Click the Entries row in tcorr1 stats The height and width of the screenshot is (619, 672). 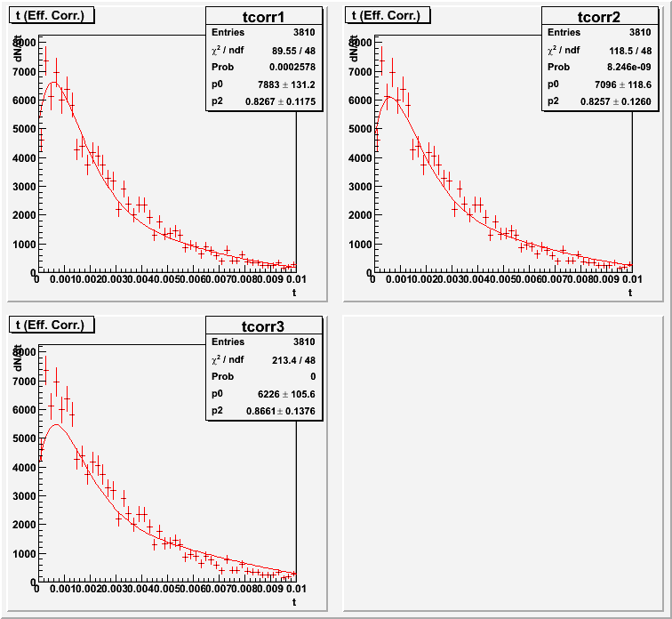coord(264,33)
